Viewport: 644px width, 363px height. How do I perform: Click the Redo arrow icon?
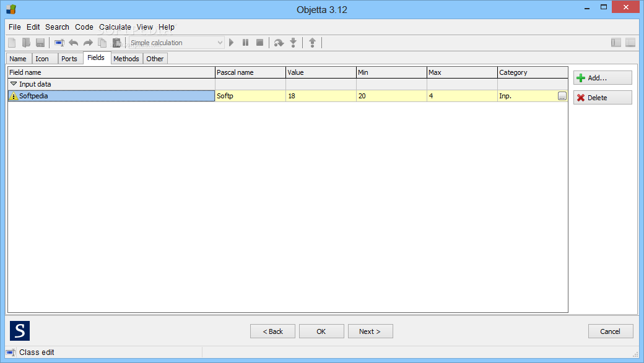click(x=88, y=43)
